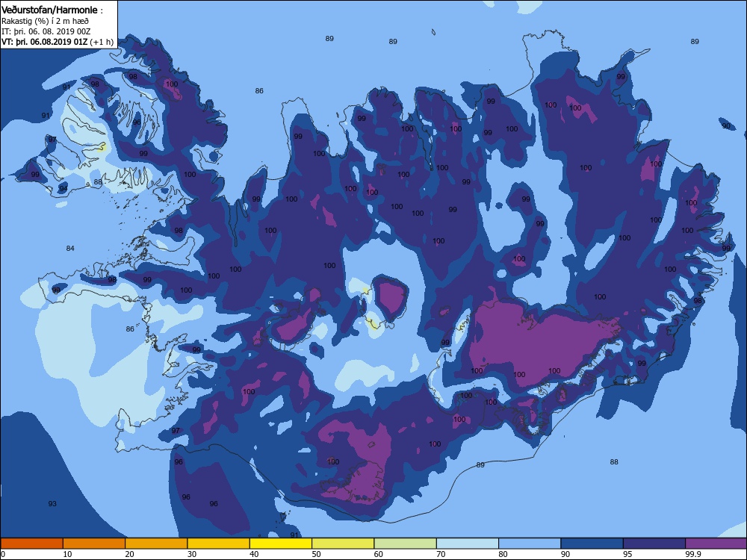Click the pale blue 70–80 legend swatch
This screenshot has height=560, width=747.
[x=468, y=544]
